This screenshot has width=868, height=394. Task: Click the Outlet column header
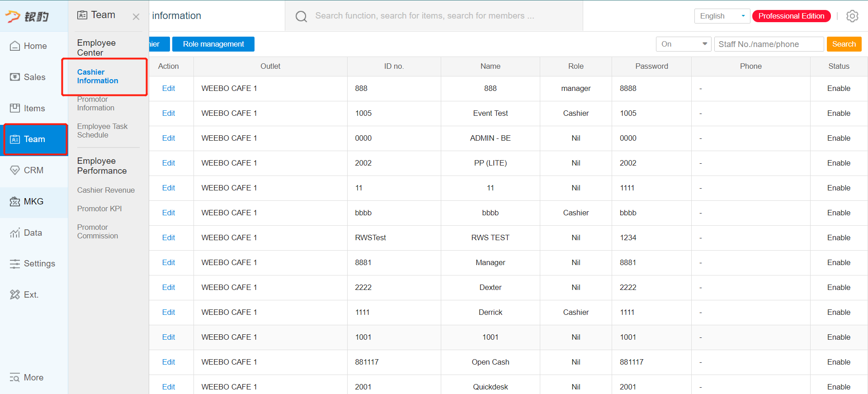(x=270, y=66)
